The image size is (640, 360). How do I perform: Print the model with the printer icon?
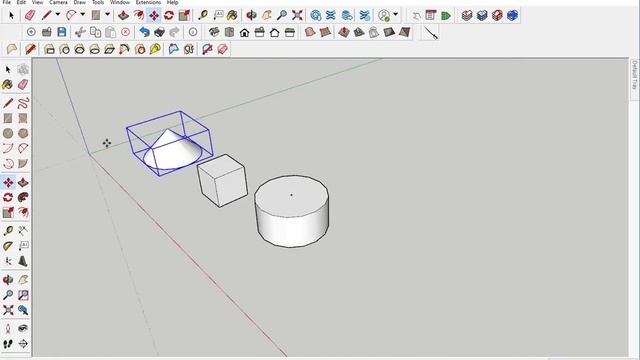pos(159,32)
